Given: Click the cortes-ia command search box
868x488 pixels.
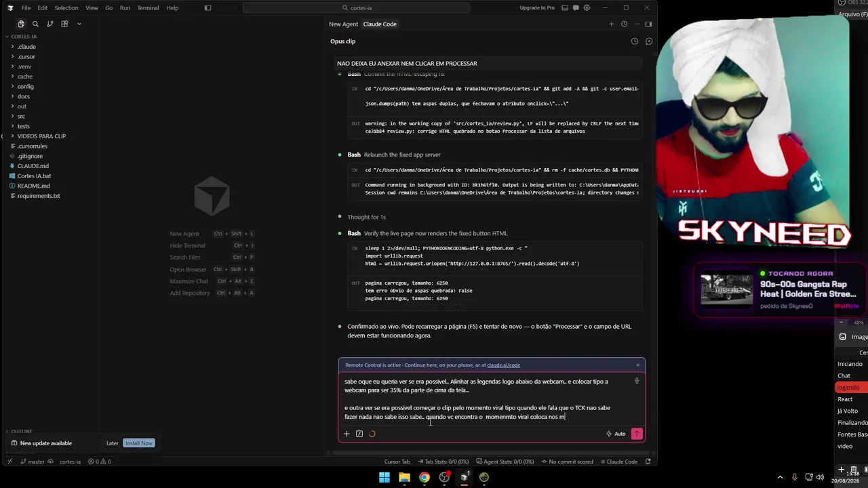Looking at the screenshot, I should (x=356, y=8).
